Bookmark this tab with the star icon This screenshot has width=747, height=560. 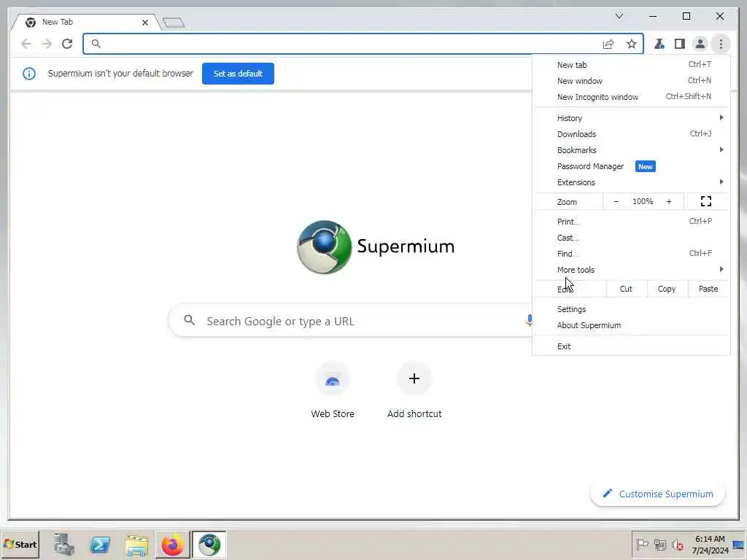click(631, 44)
